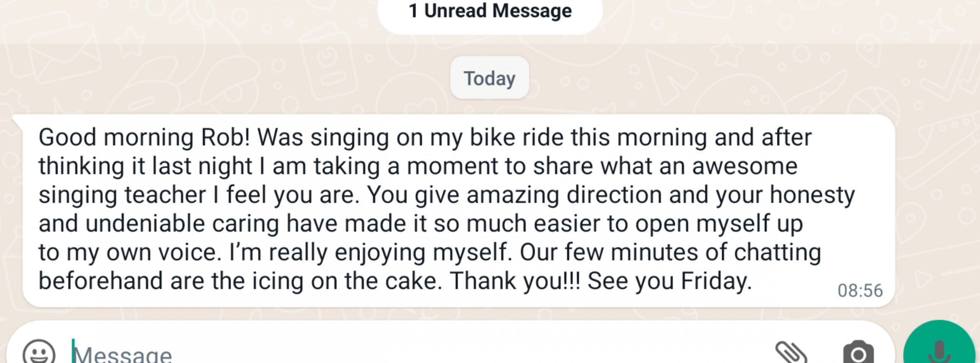
Task: Click the phrase "undeniable caring"
Action: click(182, 224)
